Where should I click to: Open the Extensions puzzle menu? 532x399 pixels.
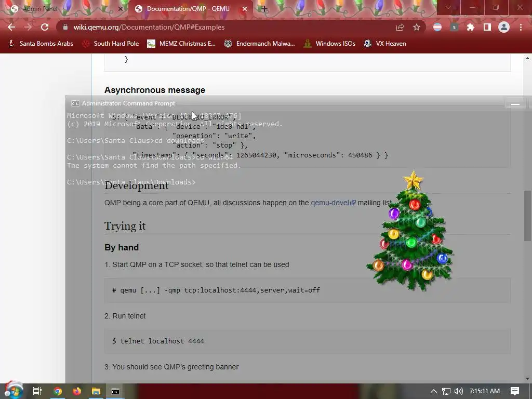[x=471, y=28]
